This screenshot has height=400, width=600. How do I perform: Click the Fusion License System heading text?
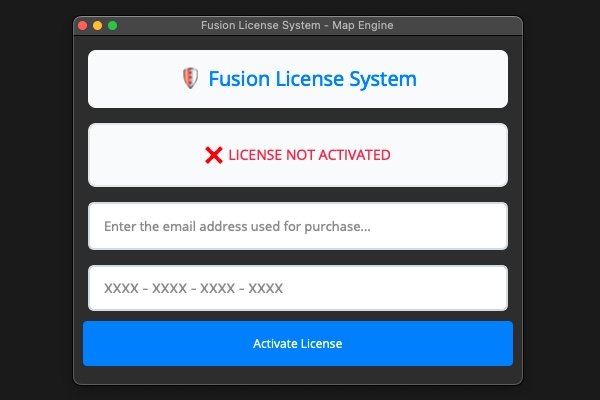312,79
